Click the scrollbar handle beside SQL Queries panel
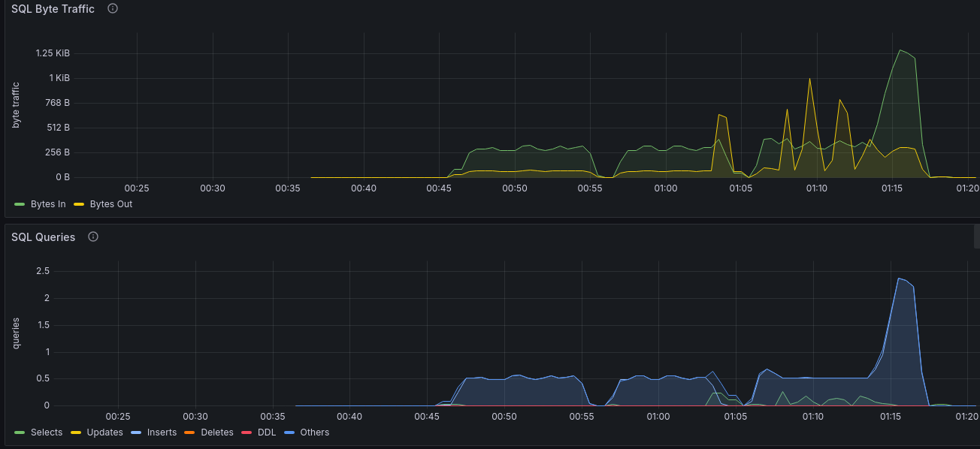Viewport: 980px width, 449px height. click(x=976, y=237)
